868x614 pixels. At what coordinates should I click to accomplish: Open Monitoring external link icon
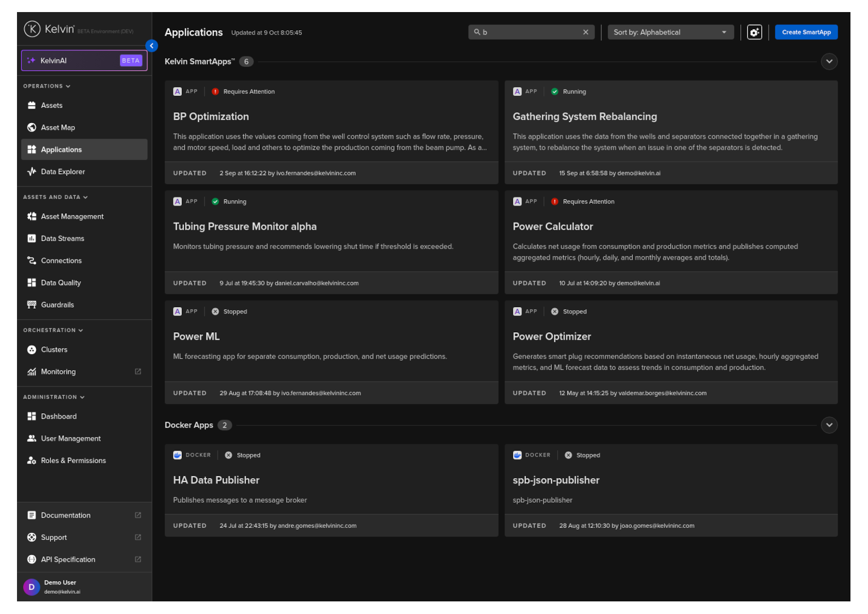coord(138,372)
